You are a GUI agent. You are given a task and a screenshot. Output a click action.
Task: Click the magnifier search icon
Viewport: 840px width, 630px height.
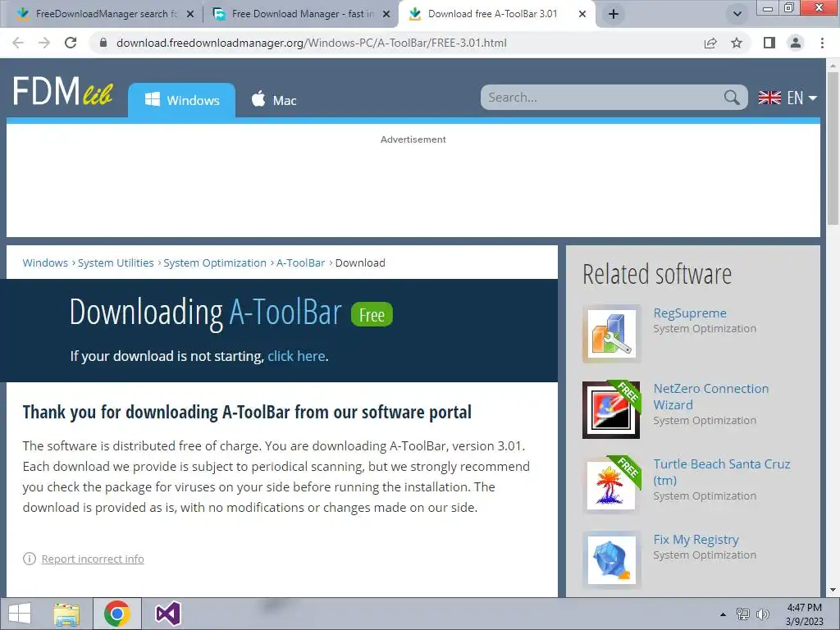[731, 98]
